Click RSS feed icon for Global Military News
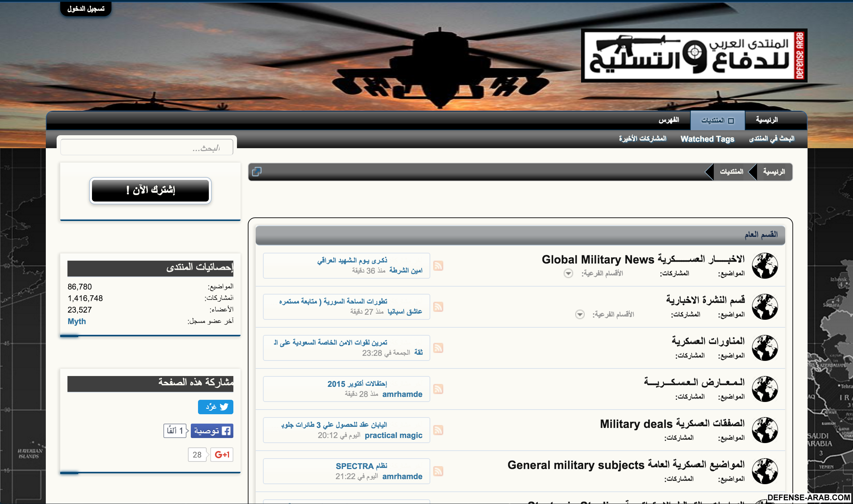Screen dimensions: 853x504 coord(438,266)
